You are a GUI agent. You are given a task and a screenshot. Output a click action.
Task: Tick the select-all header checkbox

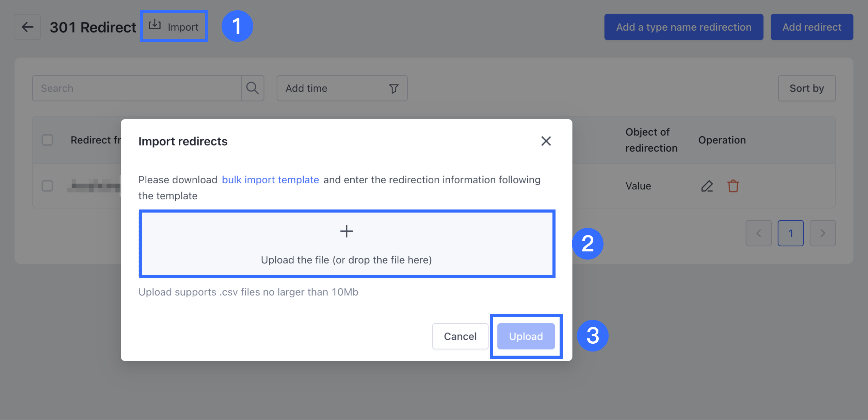[47, 140]
